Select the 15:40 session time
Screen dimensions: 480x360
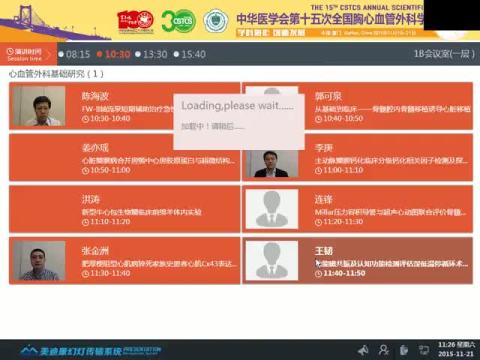(x=193, y=54)
